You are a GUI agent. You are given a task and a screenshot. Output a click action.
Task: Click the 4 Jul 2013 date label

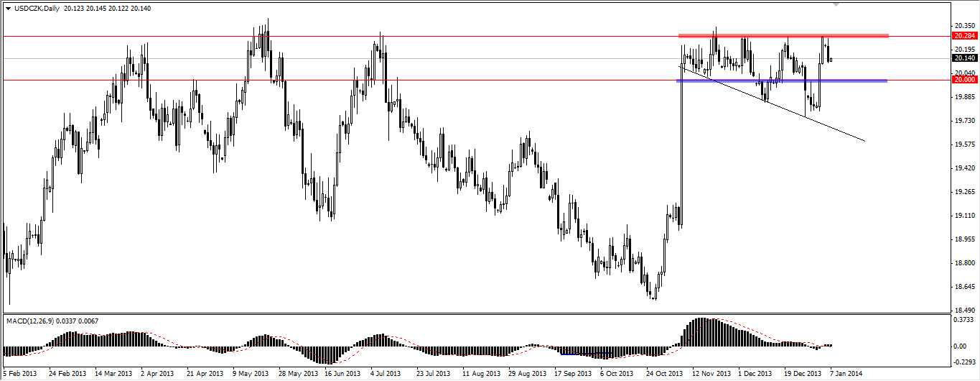click(x=386, y=374)
